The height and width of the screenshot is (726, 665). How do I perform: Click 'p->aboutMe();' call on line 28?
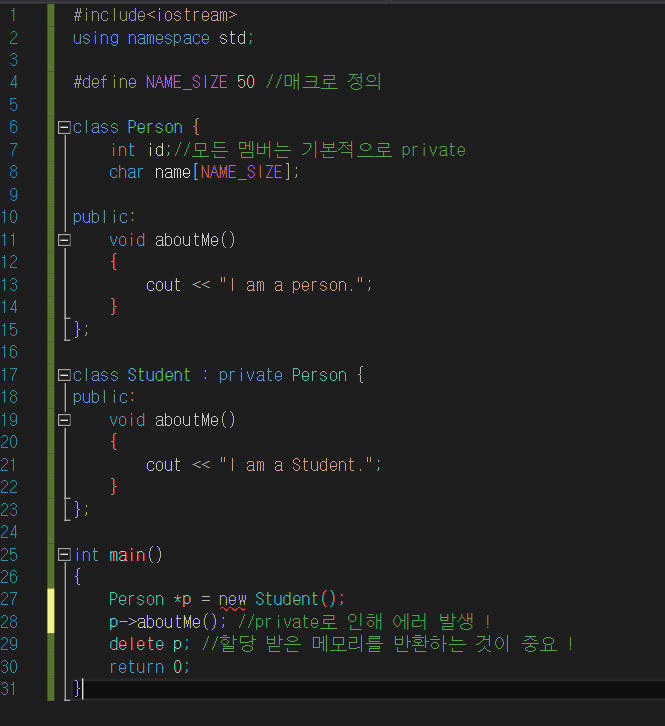click(x=168, y=622)
